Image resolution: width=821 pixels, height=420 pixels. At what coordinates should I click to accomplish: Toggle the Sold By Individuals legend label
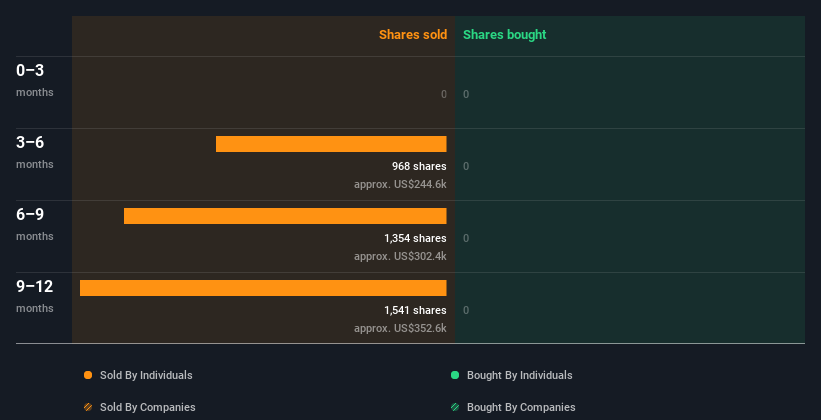point(146,375)
